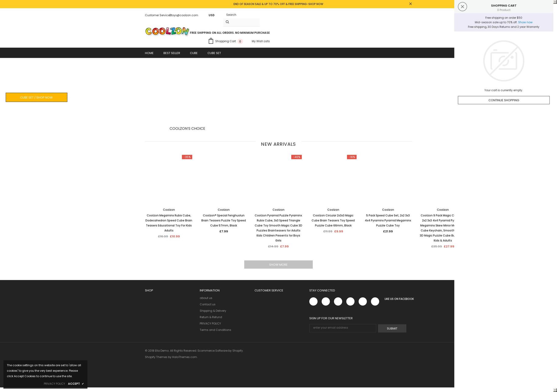Accept cookies via the ACCEPT checkmark
This screenshot has width=557, height=392.
(76, 383)
